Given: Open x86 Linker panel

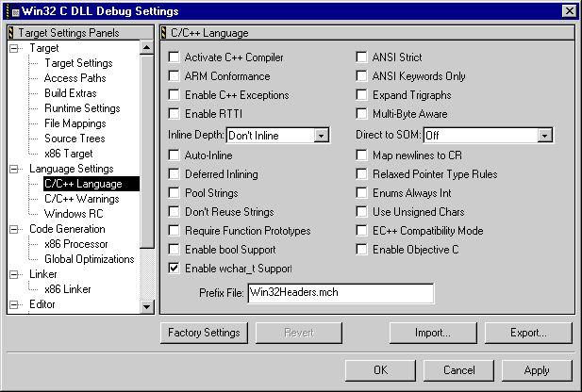Looking at the screenshot, I should point(68,289).
